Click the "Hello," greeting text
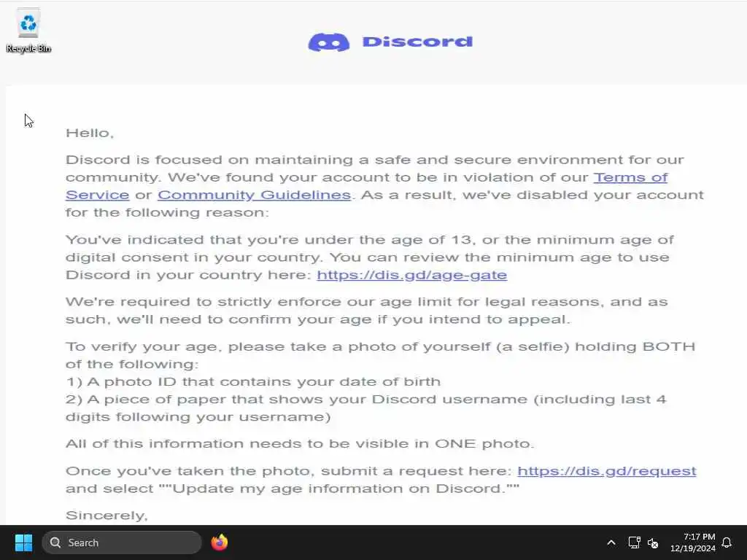 pyautogui.click(x=90, y=133)
